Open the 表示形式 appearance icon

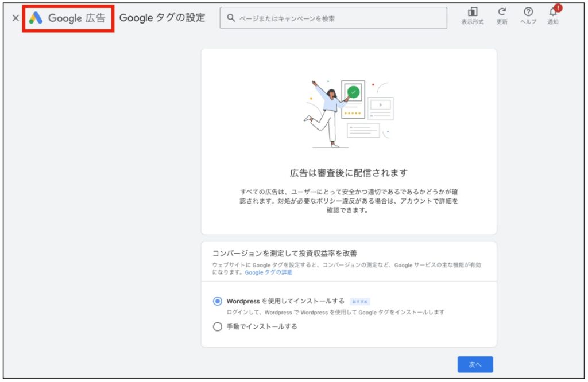point(472,13)
